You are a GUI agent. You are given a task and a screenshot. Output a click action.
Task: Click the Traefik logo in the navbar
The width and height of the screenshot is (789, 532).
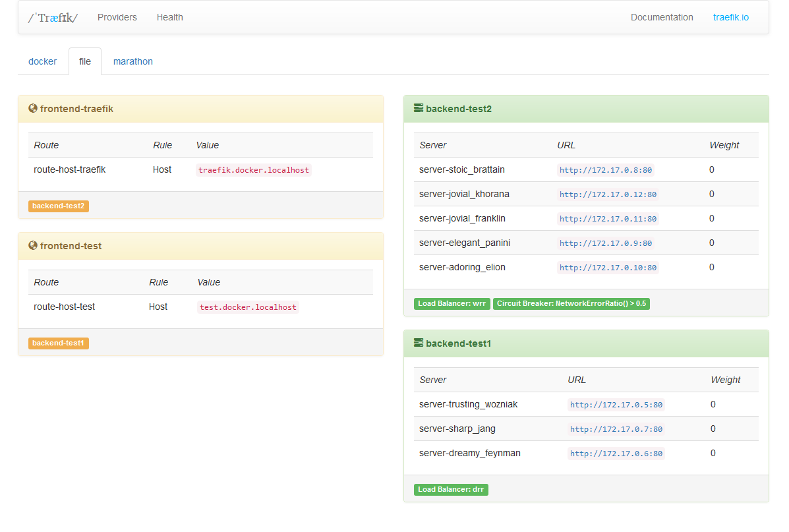click(51, 17)
